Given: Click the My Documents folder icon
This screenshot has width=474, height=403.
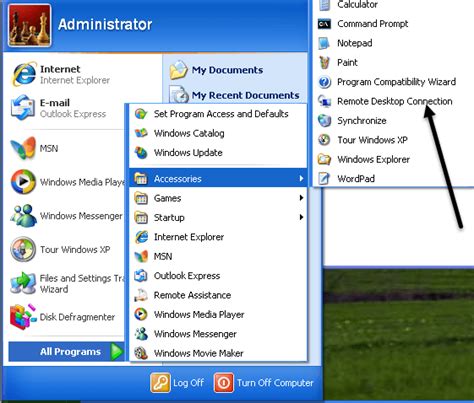Looking at the screenshot, I should click(x=178, y=70).
